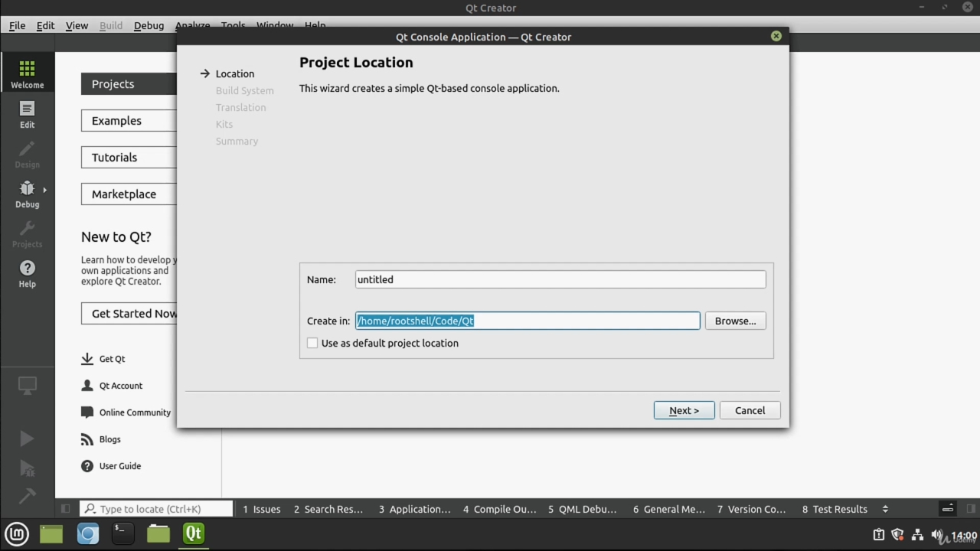980x551 pixels.
Task: Open the terminal from the taskbar
Action: click(x=122, y=533)
